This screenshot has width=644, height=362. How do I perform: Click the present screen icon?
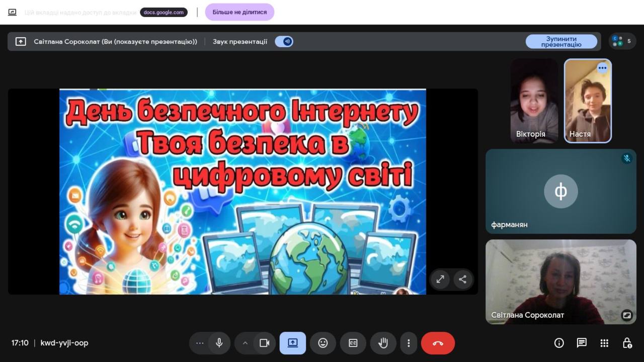click(293, 343)
